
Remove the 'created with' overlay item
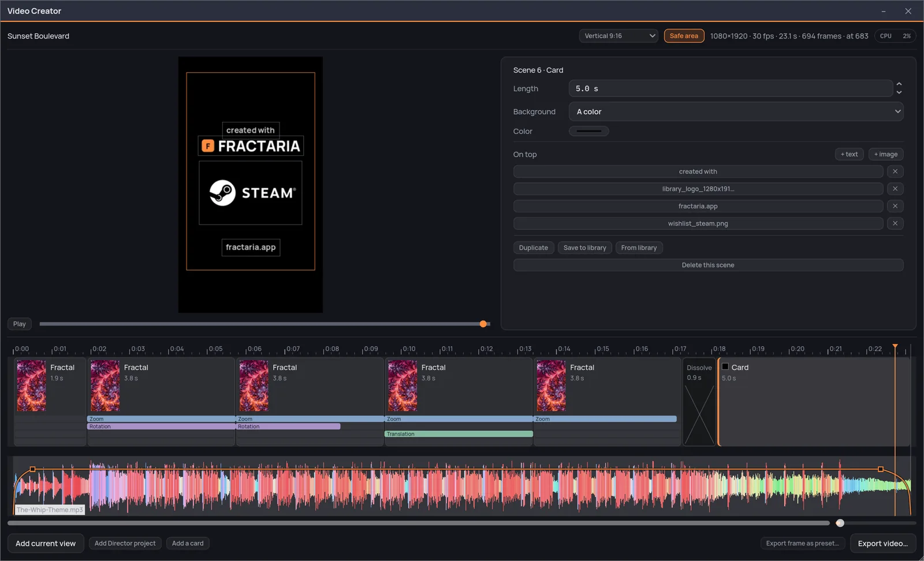click(895, 171)
